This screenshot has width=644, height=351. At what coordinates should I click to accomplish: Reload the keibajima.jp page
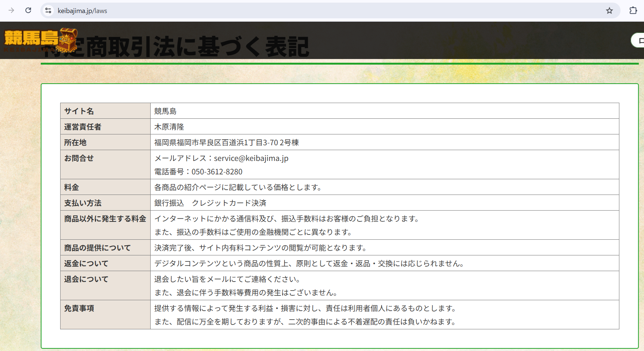click(x=28, y=10)
